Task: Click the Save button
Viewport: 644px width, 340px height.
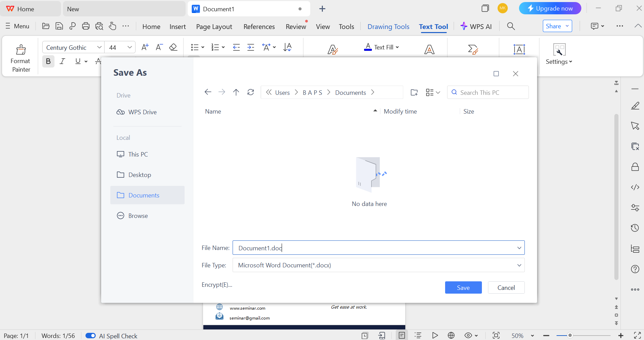Action: click(463, 287)
